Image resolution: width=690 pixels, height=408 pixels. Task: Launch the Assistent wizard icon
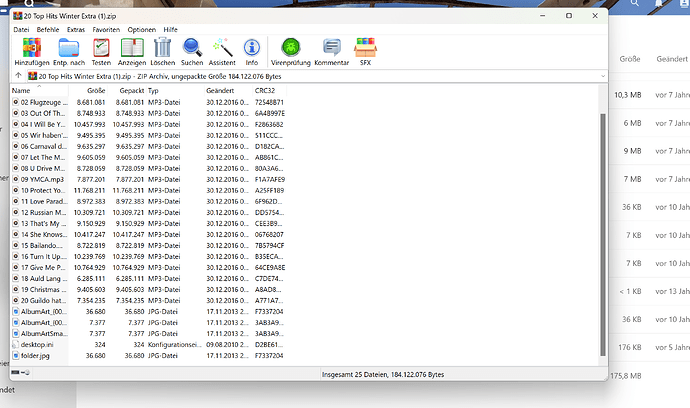click(x=222, y=48)
